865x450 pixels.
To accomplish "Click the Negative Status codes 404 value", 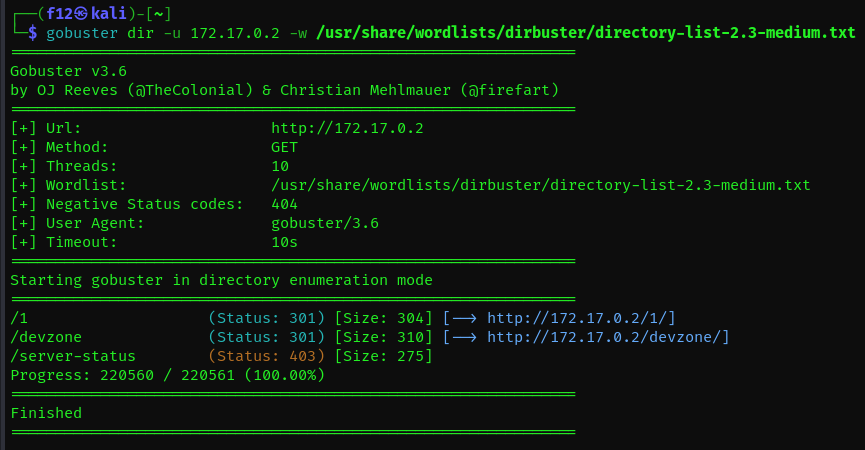I will point(284,204).
